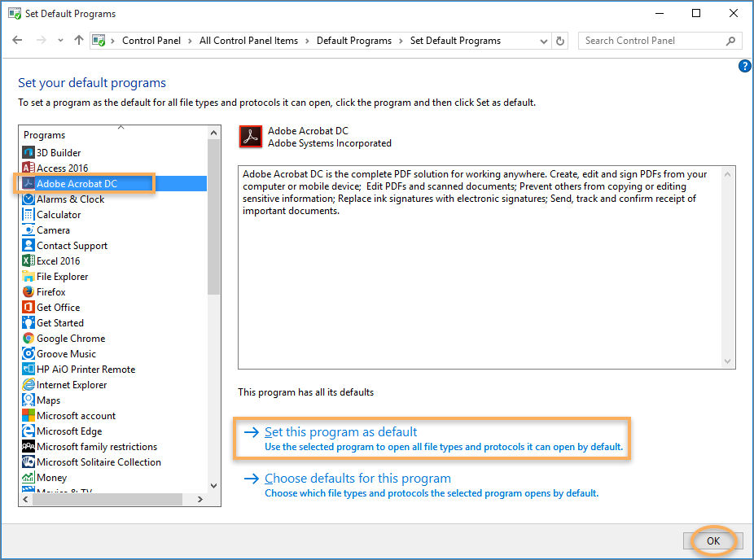The height and width of the screenshot is (560, 754).
Task: Click the refresh icon beside the address bar
Action: coord(560,40)
